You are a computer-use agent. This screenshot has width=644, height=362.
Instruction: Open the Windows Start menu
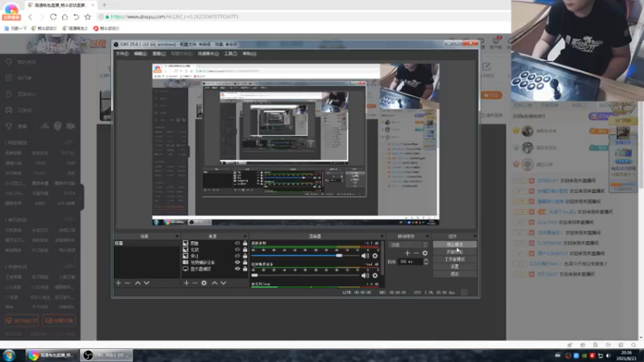(x=9, y=355)
